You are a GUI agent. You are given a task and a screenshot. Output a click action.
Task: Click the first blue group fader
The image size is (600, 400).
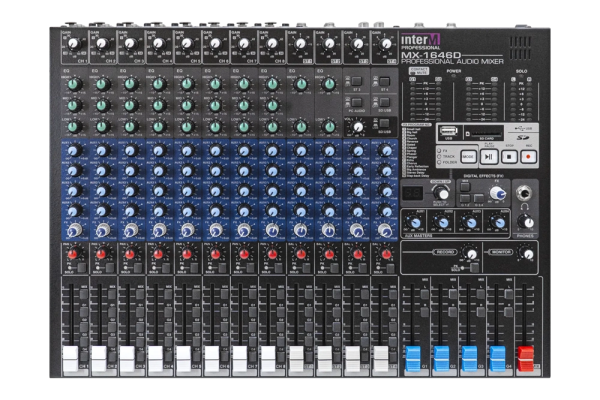click(x=412, y=355)
